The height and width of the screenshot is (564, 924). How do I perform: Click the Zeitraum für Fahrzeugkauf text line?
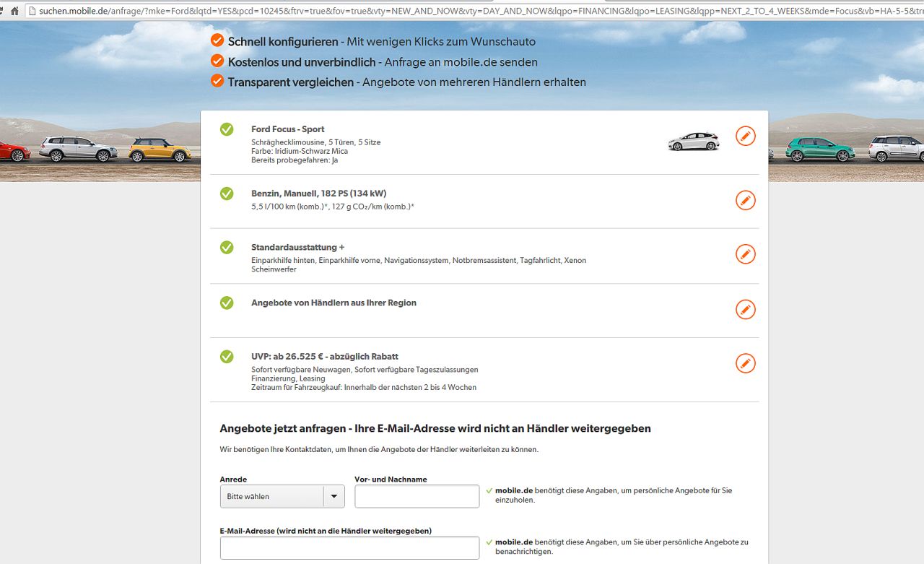coord(364,387)
